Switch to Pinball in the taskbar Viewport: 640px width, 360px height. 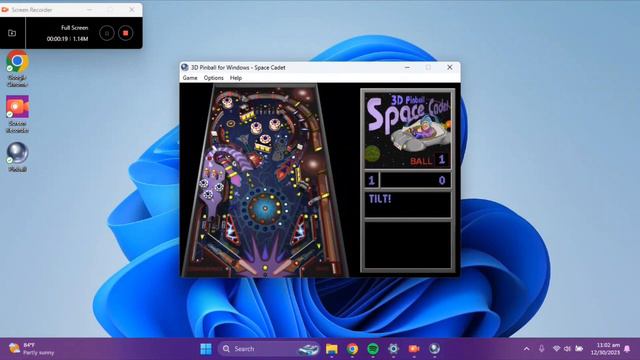click(434, 349)
